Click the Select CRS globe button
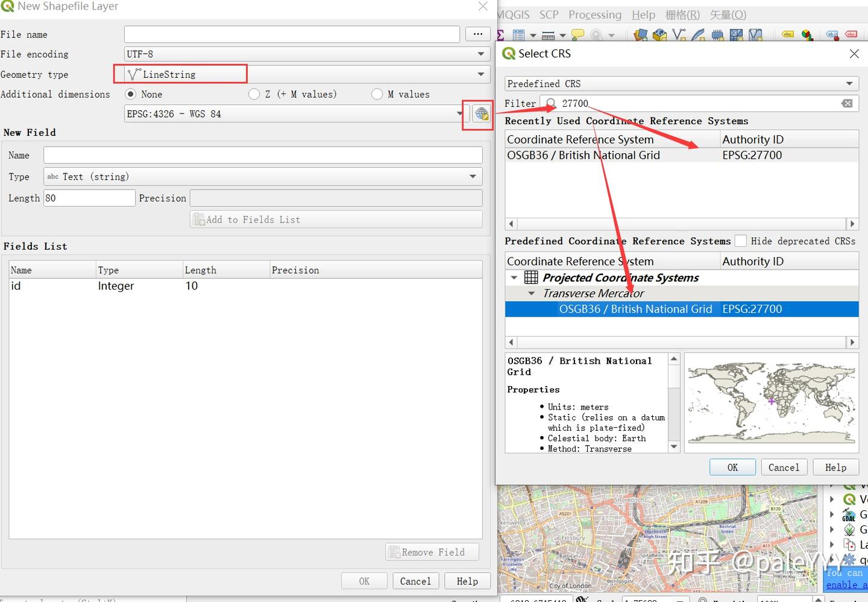Screen dimensions: 868x602 (x=481, y=114)
